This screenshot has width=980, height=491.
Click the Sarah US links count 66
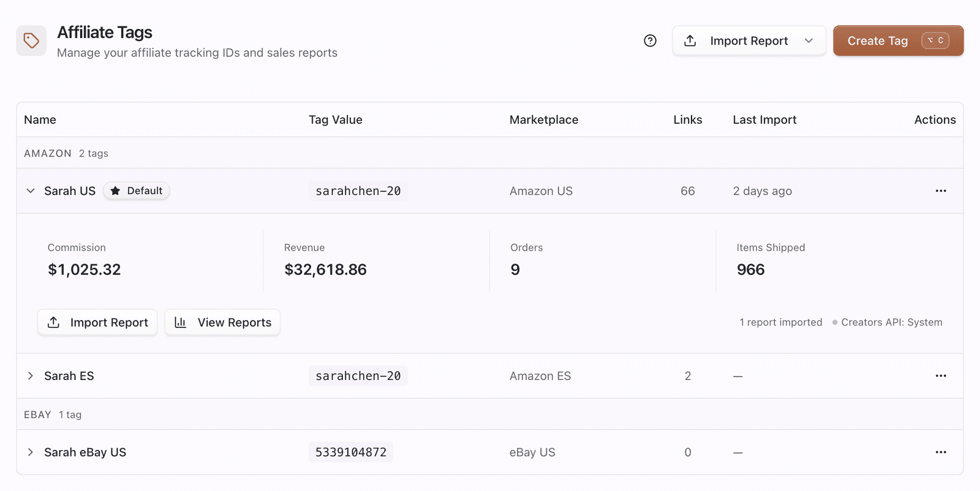687,191
